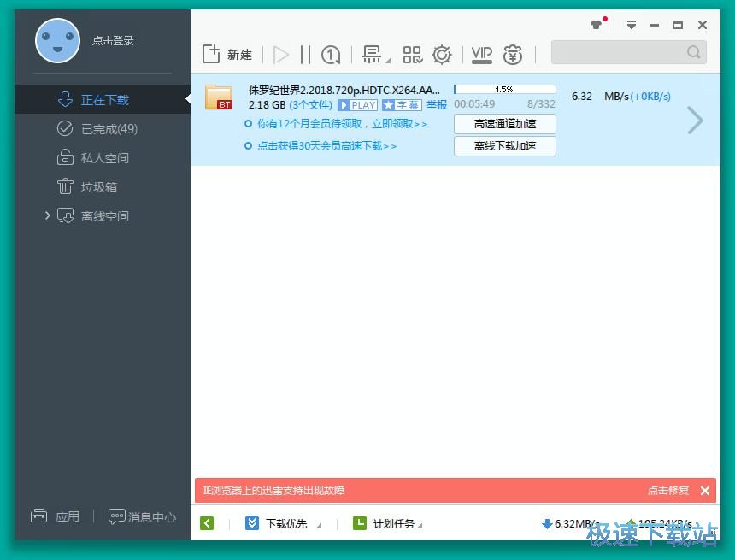Expand the 离线空间 tree arrow
This screenshot has width=735, height=560.
pyautogui.click(x=47, y=215)
